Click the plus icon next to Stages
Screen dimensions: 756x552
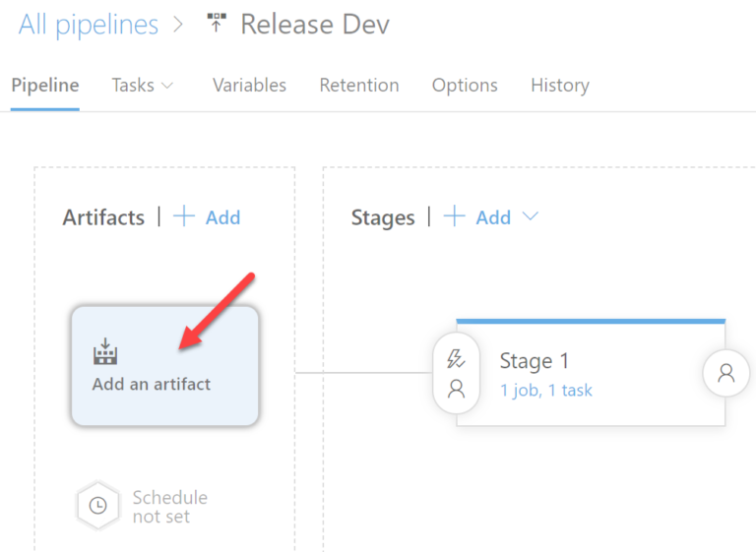454,217
